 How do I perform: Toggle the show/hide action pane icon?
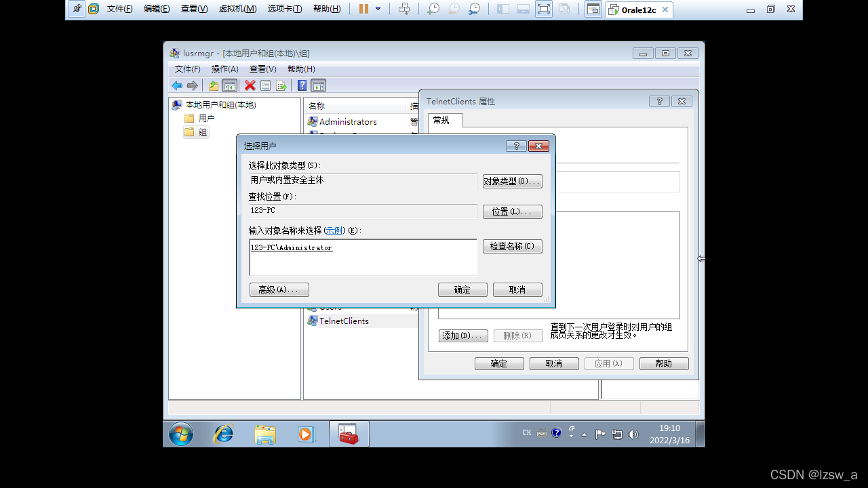click(x=319, y=85)
